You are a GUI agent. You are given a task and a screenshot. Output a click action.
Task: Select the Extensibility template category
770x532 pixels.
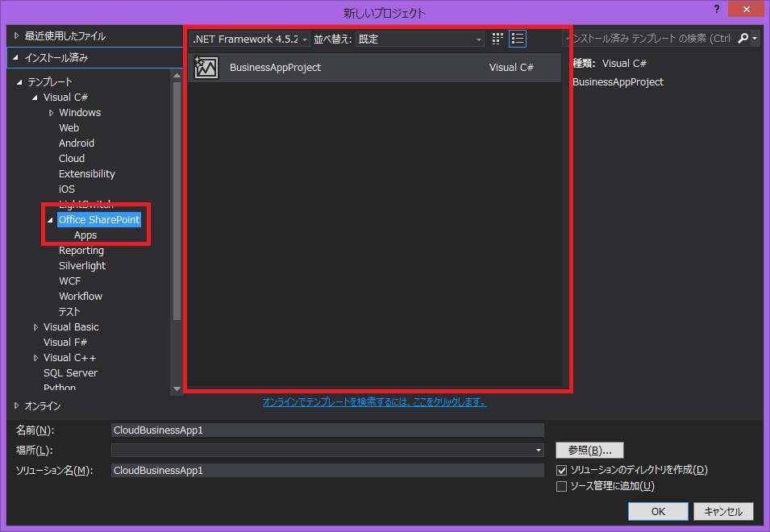point(87,174)
